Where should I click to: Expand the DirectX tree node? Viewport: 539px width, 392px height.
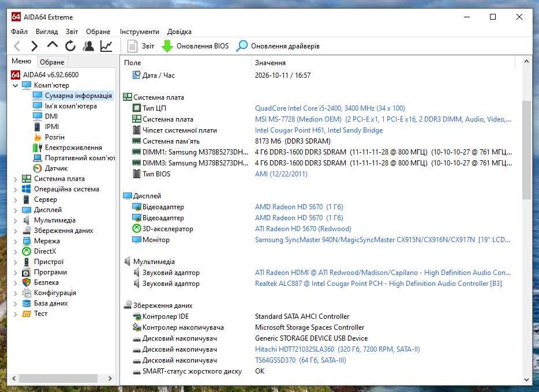coord(15,251)
